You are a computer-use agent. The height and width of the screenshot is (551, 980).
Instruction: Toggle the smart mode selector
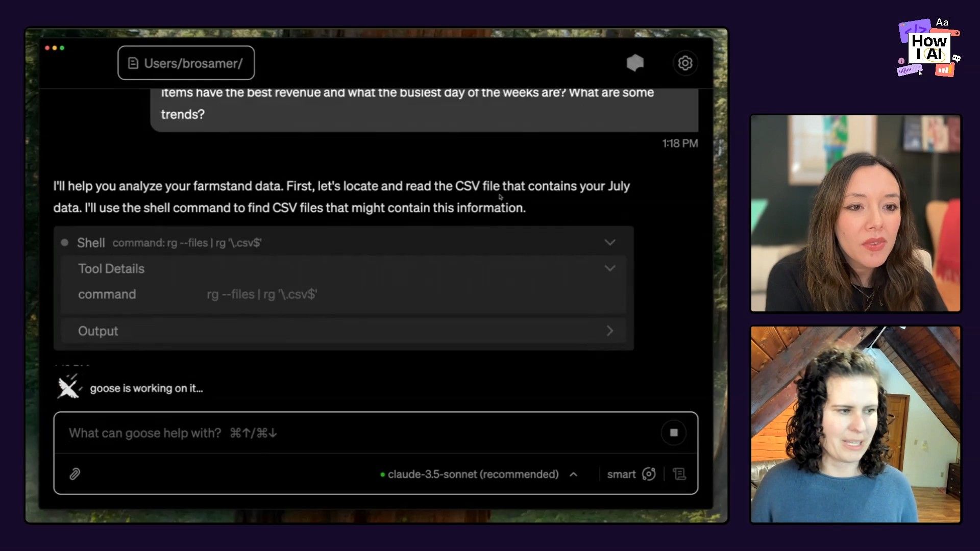[x=621, y=474]
